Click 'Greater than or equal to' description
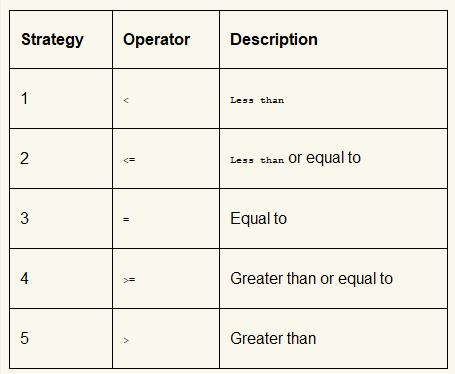455x374 pixels. 311,279
